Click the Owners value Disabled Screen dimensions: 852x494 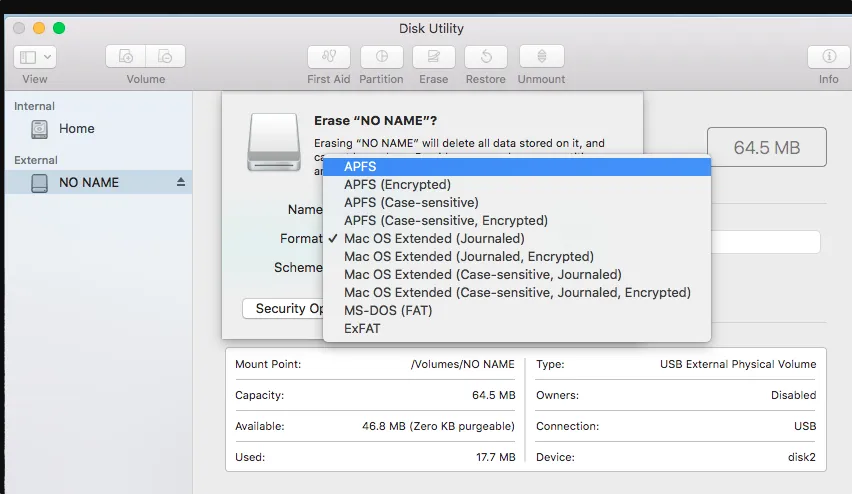793,395
